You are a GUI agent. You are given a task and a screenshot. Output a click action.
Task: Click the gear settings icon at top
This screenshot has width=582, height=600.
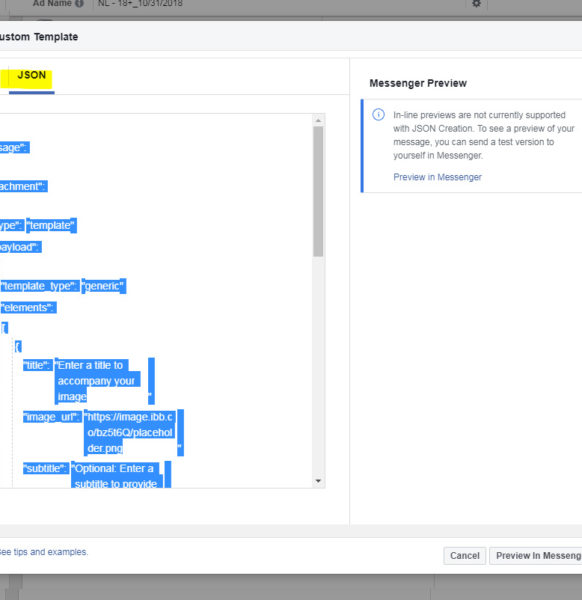point(476,3)
